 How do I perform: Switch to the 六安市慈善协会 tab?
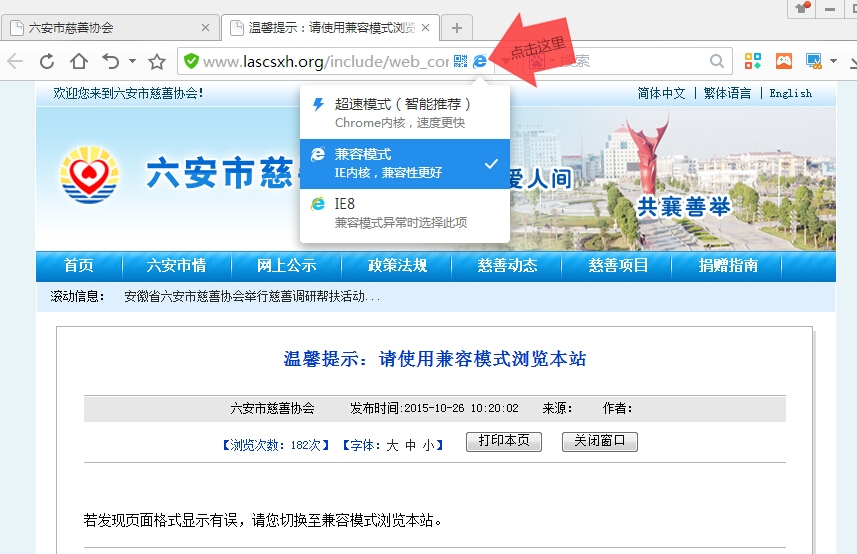110,28
